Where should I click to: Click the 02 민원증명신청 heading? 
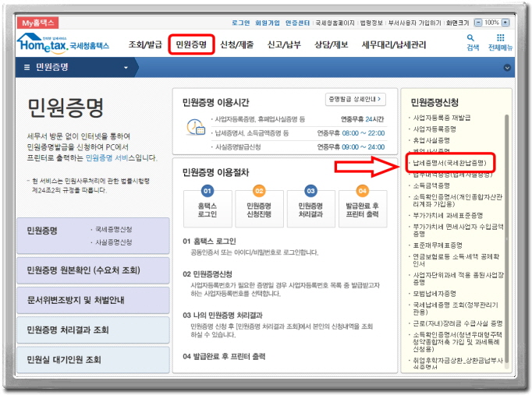[207, 274]
